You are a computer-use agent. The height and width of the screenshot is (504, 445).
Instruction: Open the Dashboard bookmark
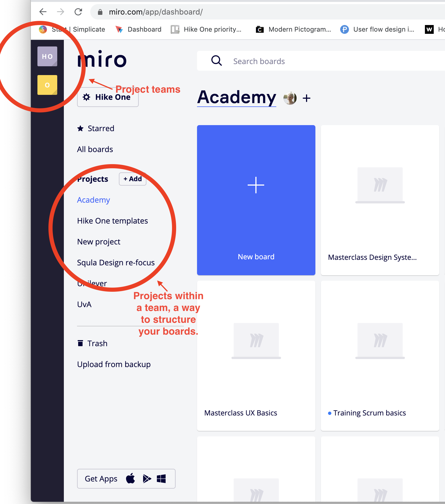point(144,29)
